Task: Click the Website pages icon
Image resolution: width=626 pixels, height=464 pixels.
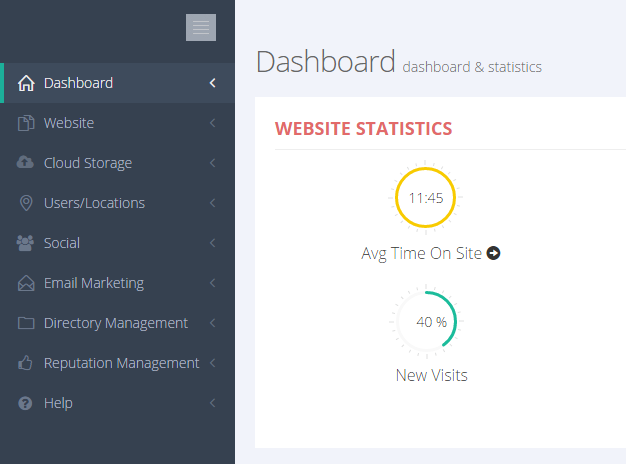Action: click(26, 123)
